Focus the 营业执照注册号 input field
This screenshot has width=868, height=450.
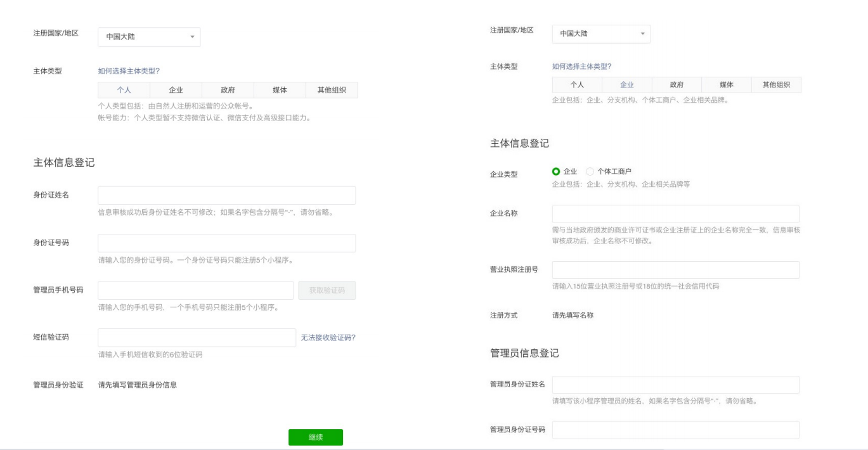(x=675, y=270)
